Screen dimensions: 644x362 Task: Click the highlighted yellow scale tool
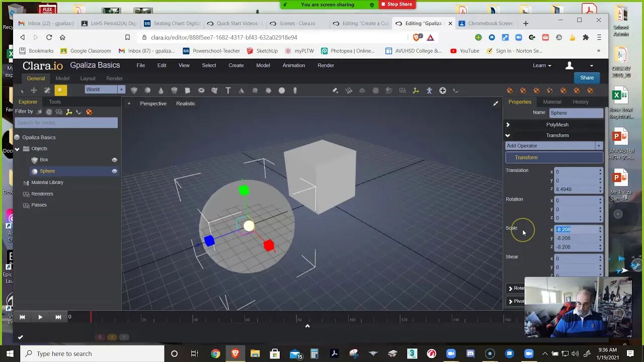[60, 90]
